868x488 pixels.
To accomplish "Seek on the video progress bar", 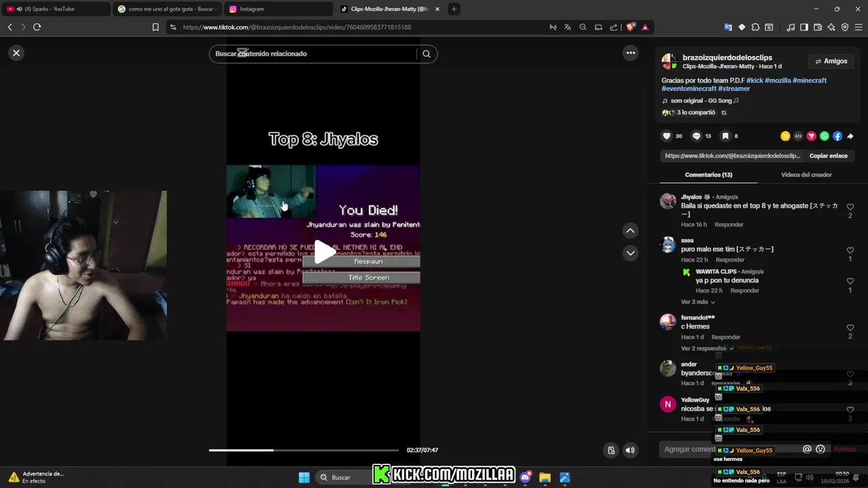I will (x=304, y=450).
